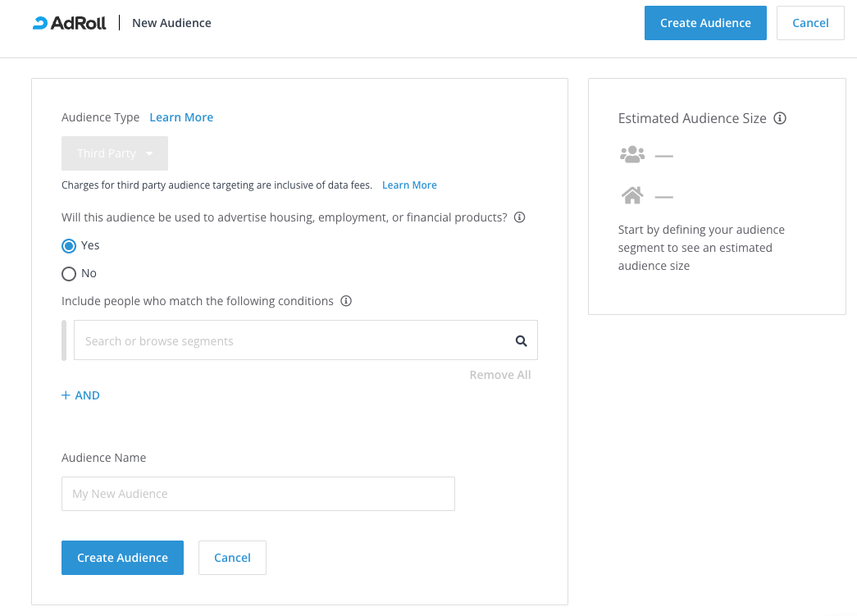Click the Audience Name text field
857x616 pixels.
point(258,494)
